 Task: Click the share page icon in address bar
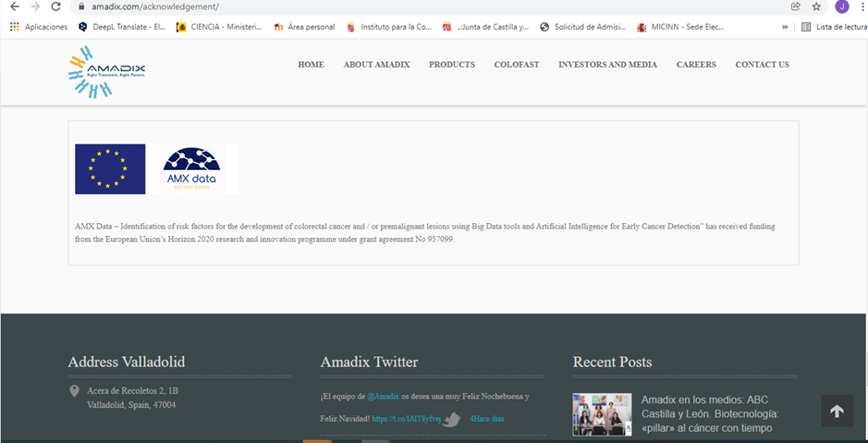[795, 6]
